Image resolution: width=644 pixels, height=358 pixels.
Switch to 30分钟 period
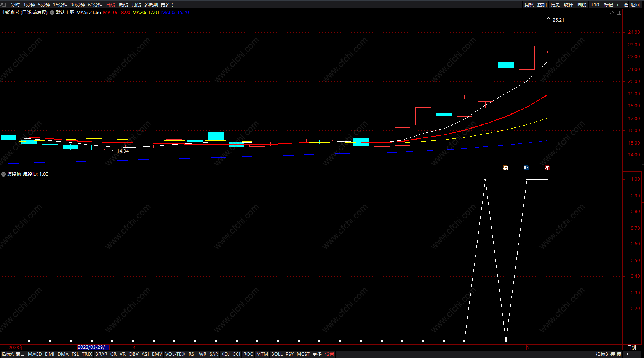coord(78,5)
